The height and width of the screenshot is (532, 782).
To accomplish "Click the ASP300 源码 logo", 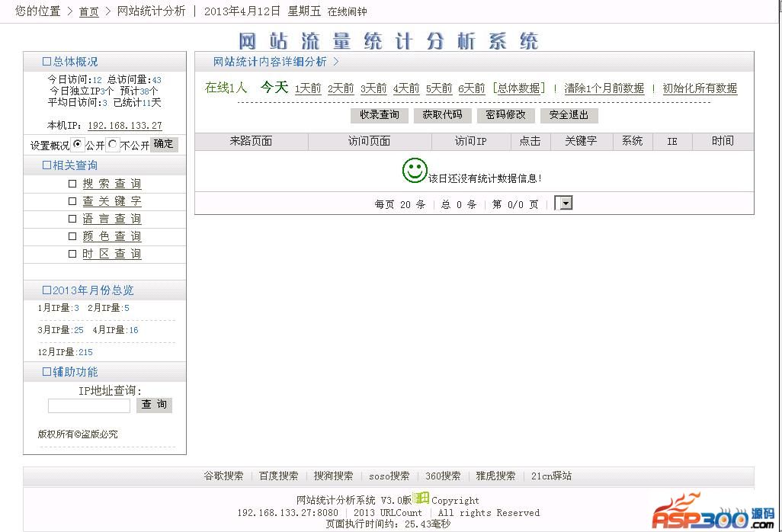I will [713, 512].
